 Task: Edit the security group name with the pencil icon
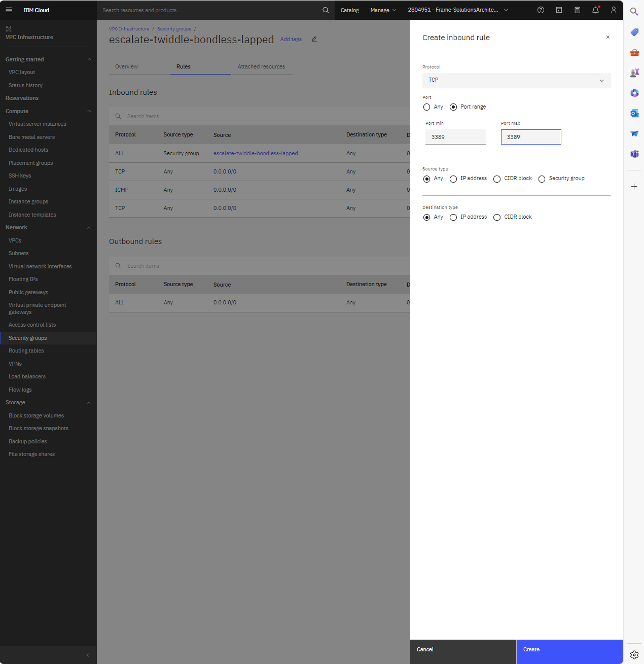pos(314,39)
